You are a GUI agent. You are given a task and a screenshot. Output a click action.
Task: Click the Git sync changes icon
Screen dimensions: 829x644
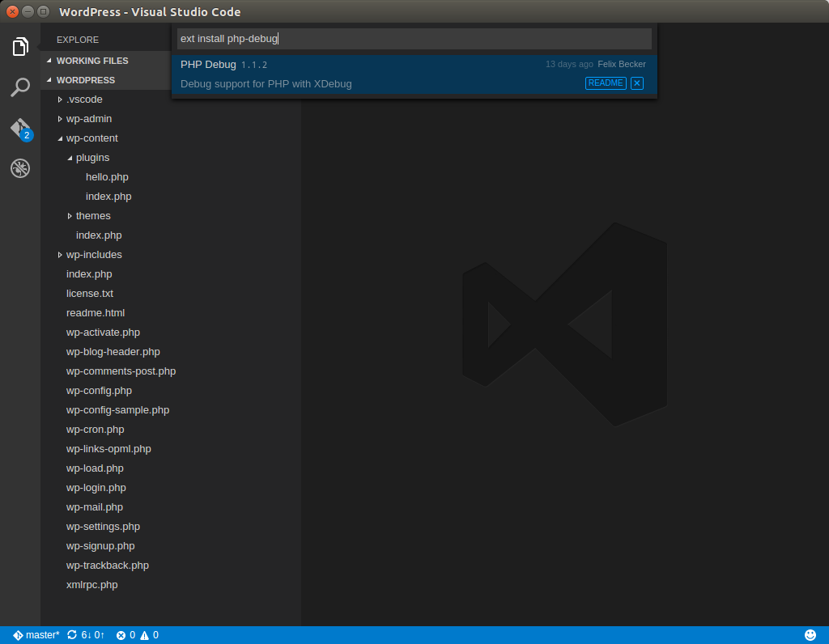(72, 635)
